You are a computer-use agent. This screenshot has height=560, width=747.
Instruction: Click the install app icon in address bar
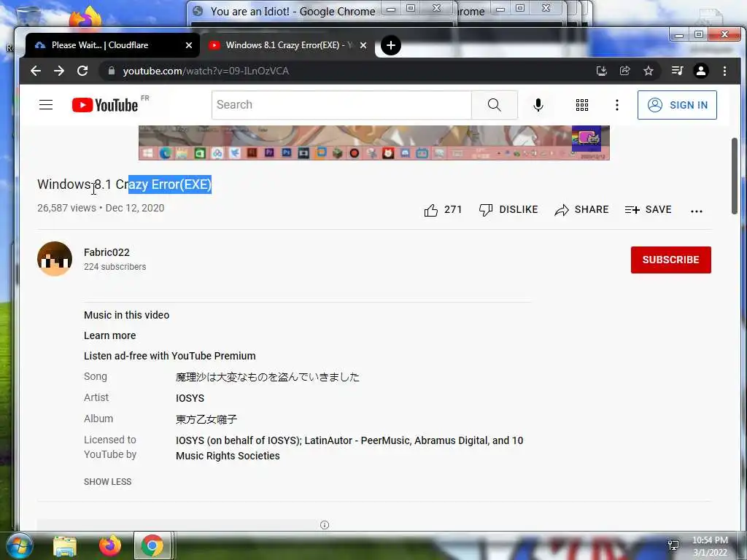(x=602, y=71)
